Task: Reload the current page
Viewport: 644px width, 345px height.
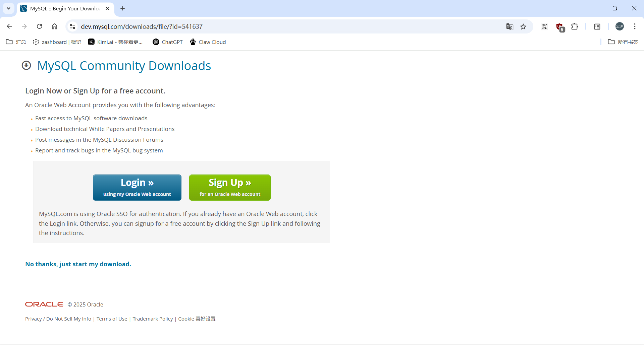Action: (x=39, y=26)
